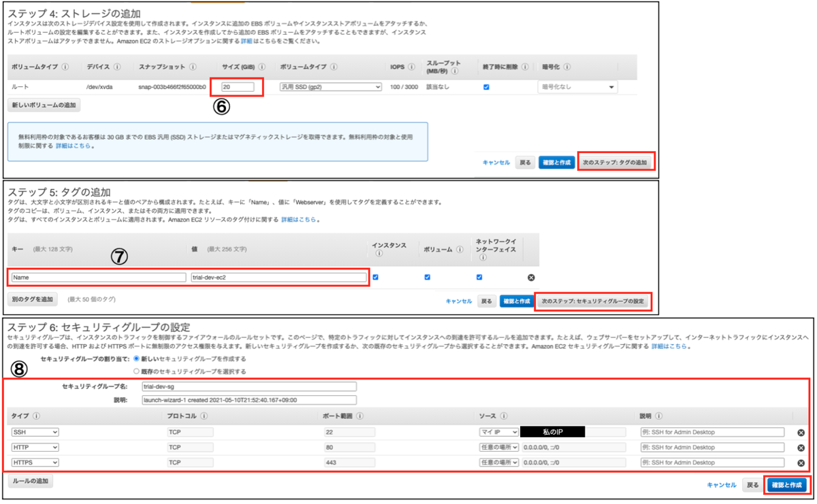Remove the Name tag row using its X icon

[x=531, y=277]
